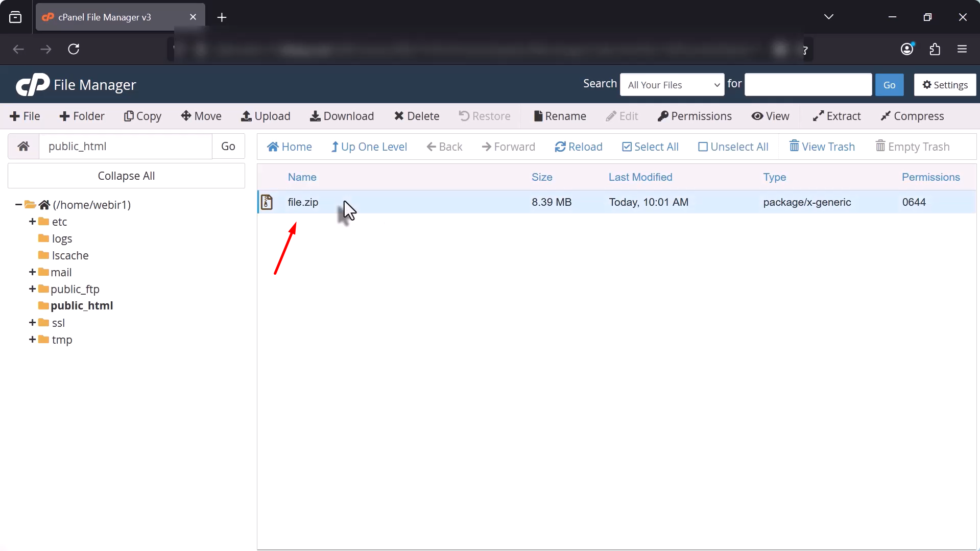Click the search text input field
Screen dimensions: 980x551
click(807, 85)
